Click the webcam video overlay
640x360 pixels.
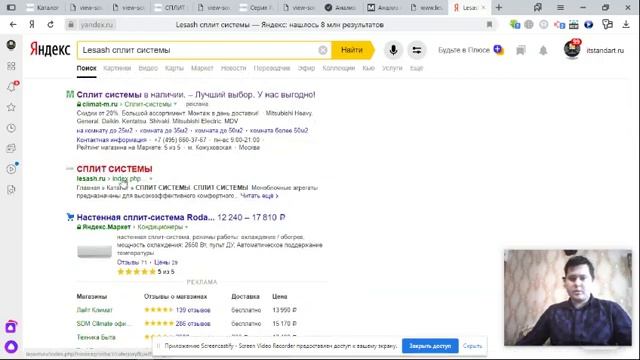[x=568, y=298]
